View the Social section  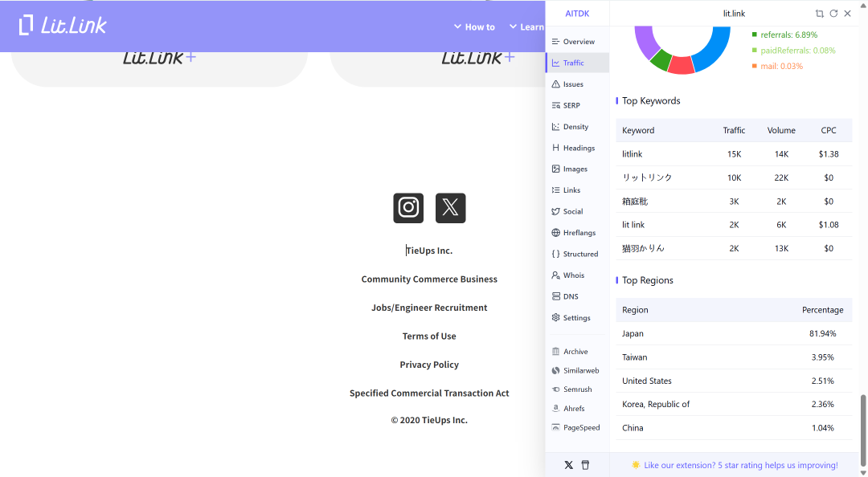577,211
